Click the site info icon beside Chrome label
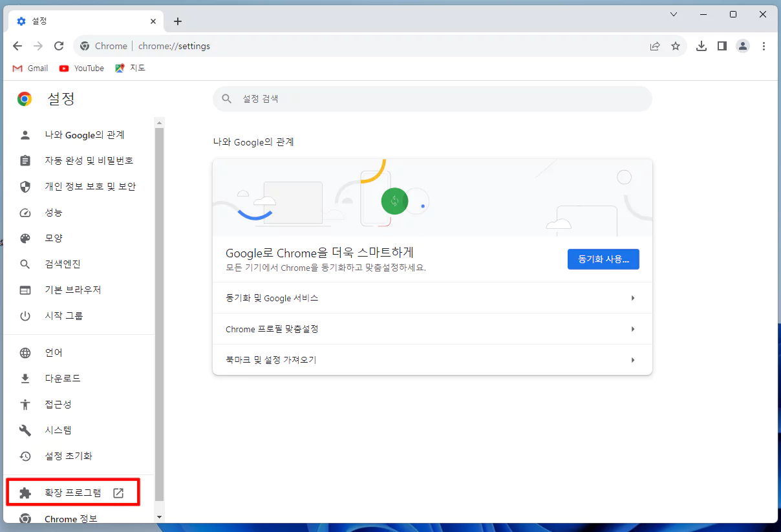Image resolution: width=781 pixels, height=532 pixels. point(84,46)
